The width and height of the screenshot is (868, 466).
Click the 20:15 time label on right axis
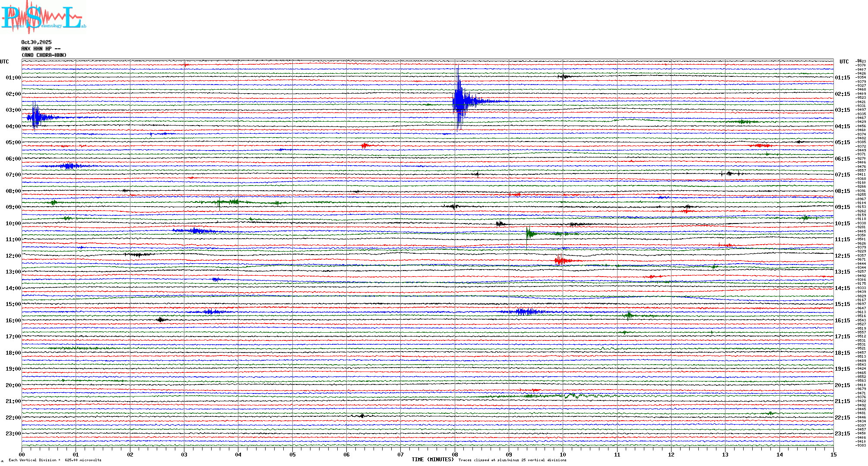click(842, 385)
